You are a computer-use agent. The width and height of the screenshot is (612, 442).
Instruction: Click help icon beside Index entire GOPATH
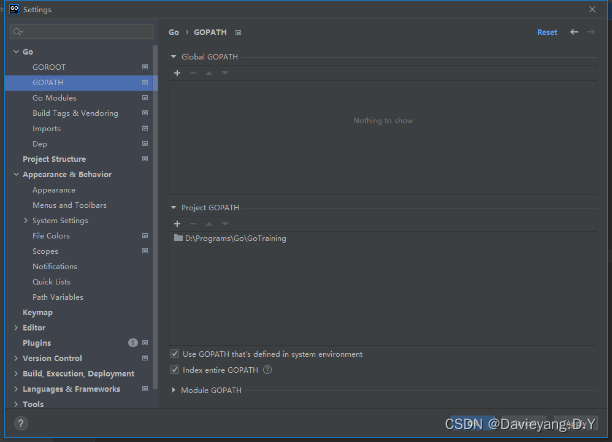pos(267,370)
